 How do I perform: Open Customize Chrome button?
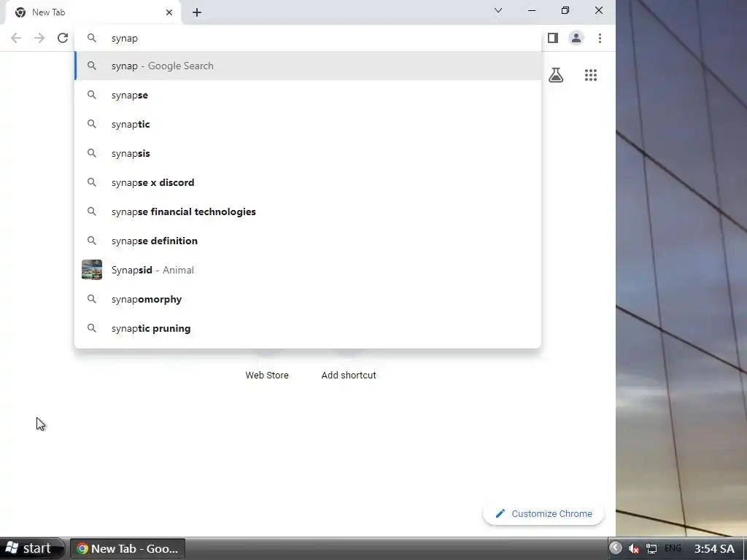543,514
